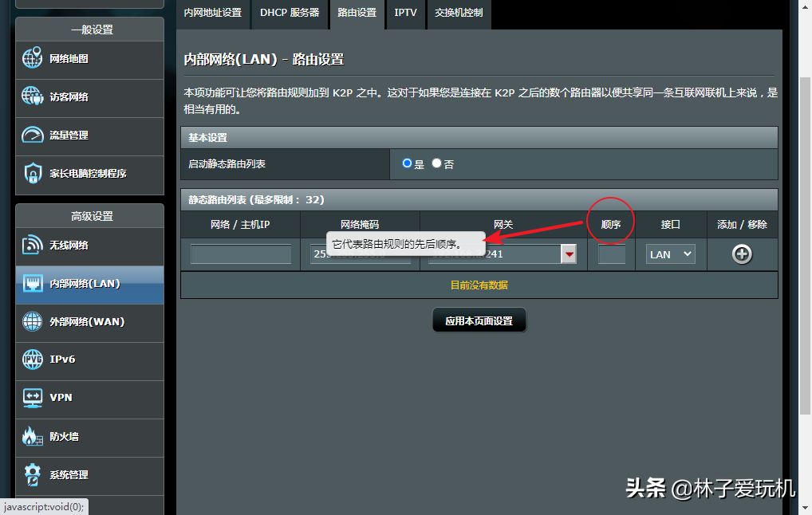This screenshot has height=515, width=812.
Task: Click the IPv6 icon in sidebar
Action: (x=33, y=360)
